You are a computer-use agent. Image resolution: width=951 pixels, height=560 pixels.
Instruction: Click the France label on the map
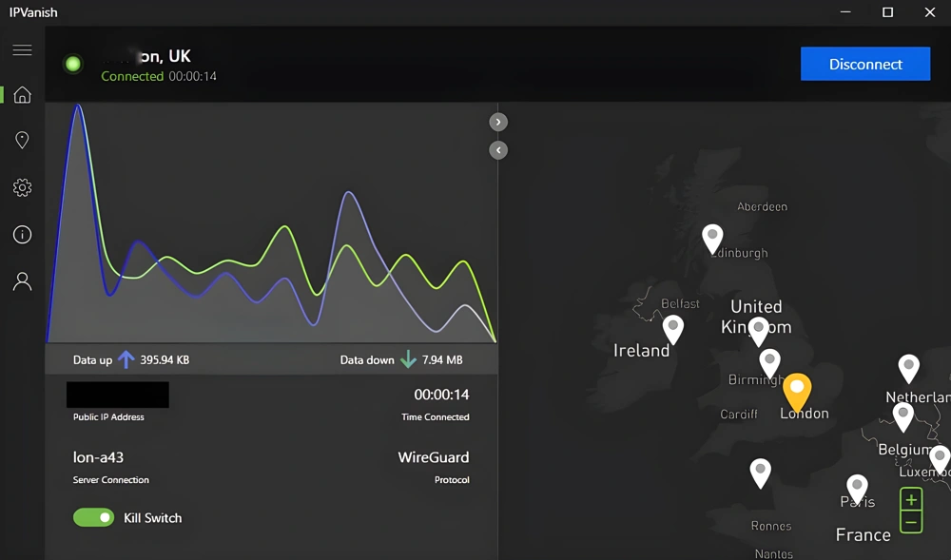(864, 535)
